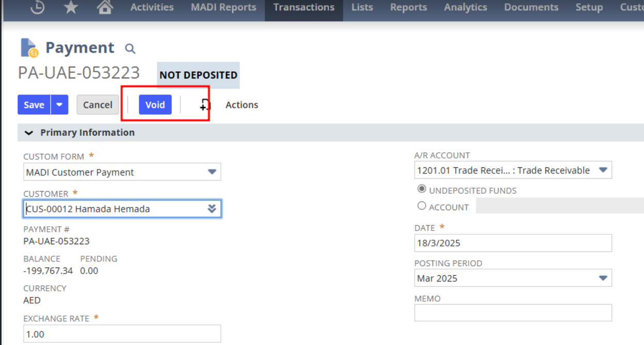Click the Payment document icon
This screenshot has width=644, height=345.
point(29,48)
